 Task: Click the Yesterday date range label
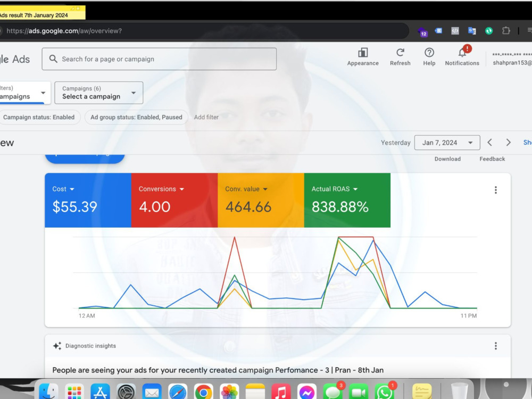(396, 143)
